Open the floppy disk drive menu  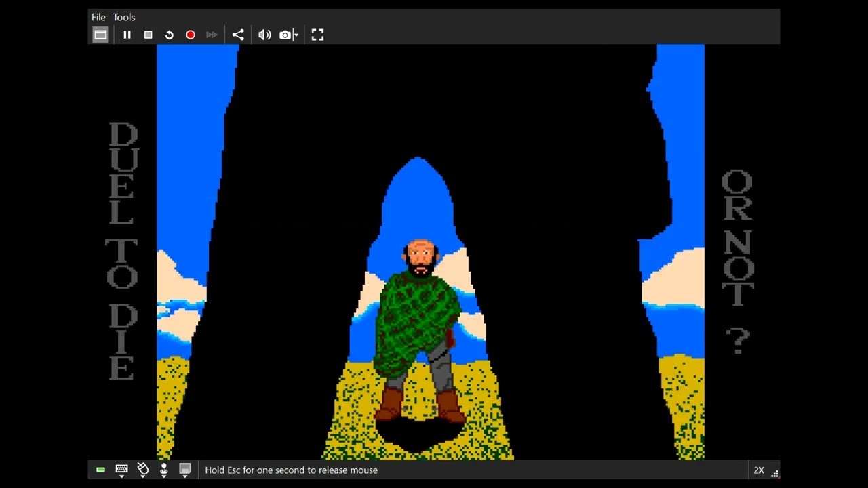184,470
